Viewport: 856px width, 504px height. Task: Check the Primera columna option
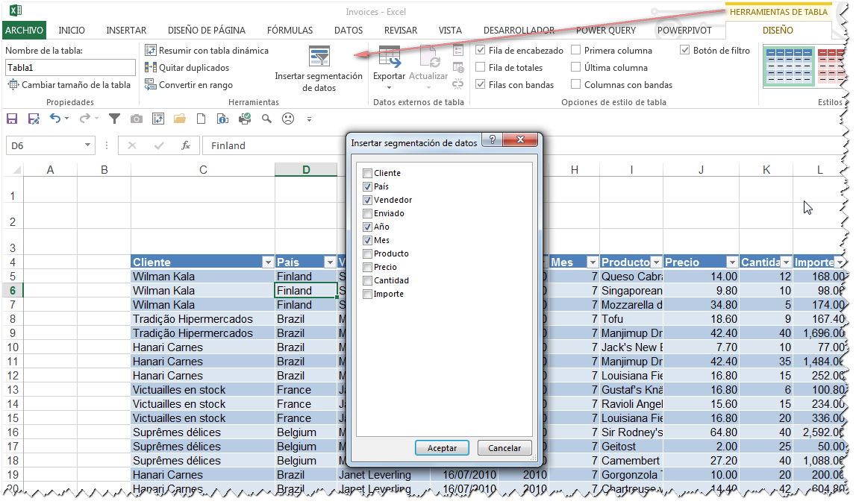pos(575,50)
